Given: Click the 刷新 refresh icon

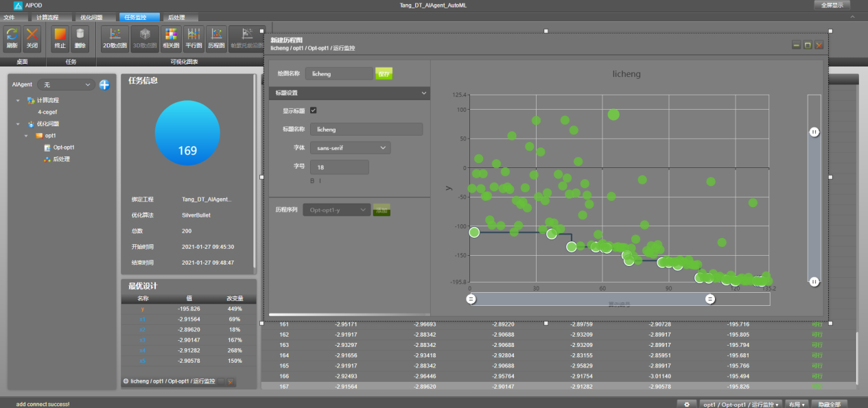Looking at the screenshot, I should tap(12, 39).
